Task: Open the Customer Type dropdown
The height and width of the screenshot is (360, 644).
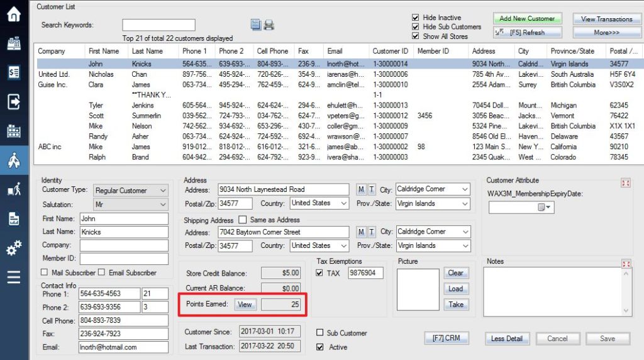Action: (131, 191)
